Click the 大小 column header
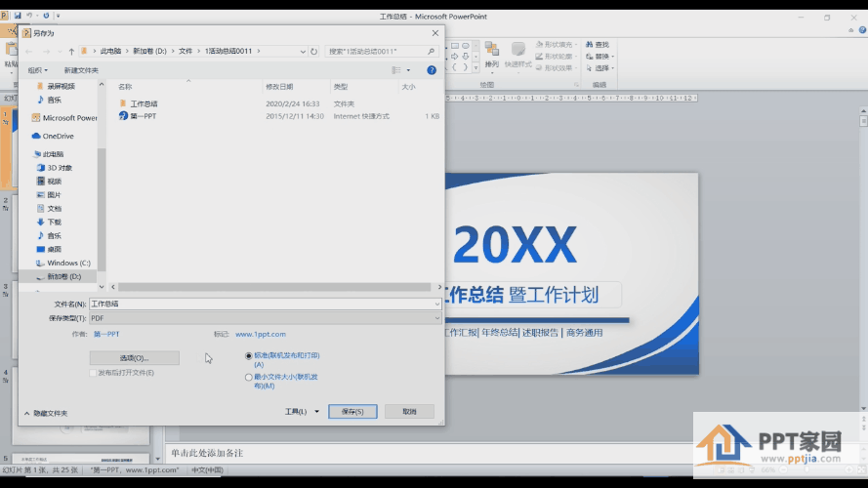Screen dimensions: 868x488 (420, 87)
